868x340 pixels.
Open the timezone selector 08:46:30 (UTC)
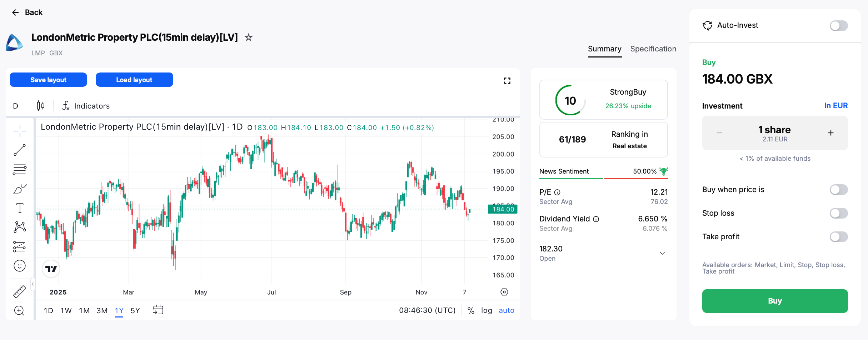(x=427, y=310)
